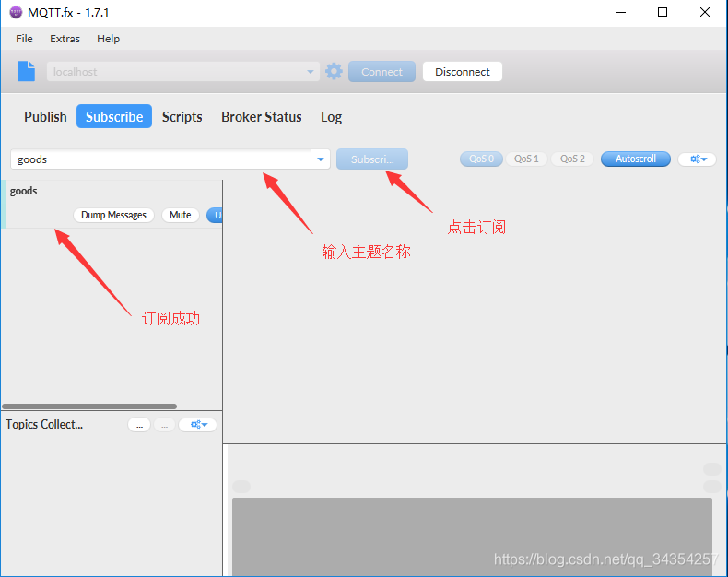Expand the localhost profile dropdown
The image size is (728, 577).
point(311,72)
